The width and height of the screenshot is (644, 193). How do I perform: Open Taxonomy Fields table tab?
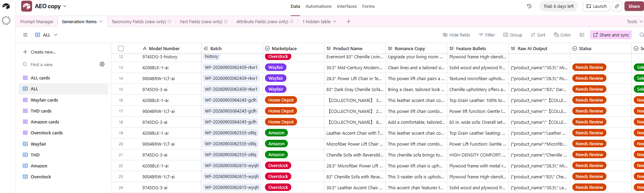tap(139, 21)
